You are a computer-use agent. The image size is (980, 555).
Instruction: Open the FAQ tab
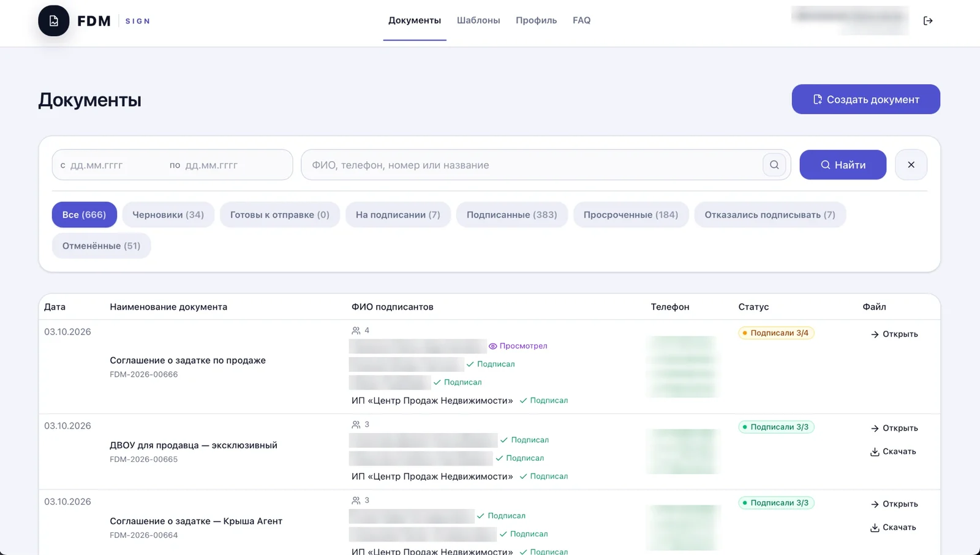point(581,20)
